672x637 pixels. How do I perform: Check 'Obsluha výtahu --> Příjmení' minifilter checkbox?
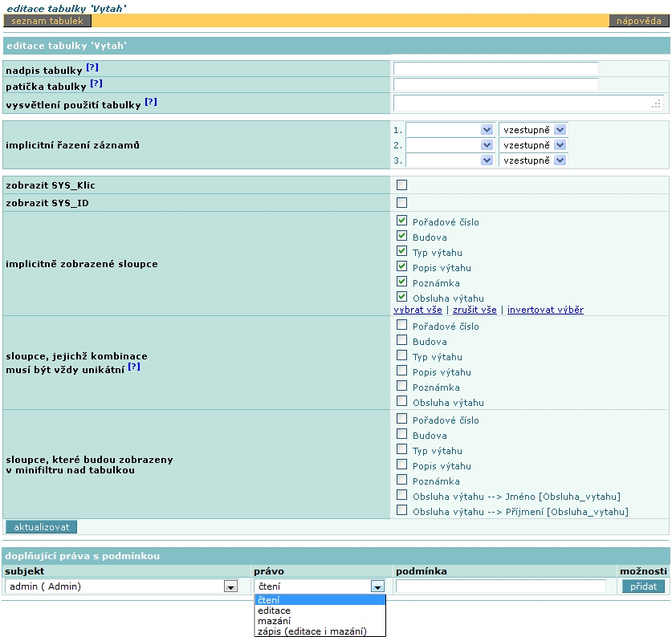401,510
